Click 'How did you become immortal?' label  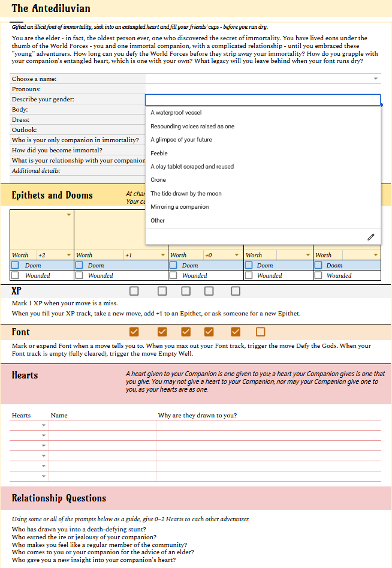(57, 150)
